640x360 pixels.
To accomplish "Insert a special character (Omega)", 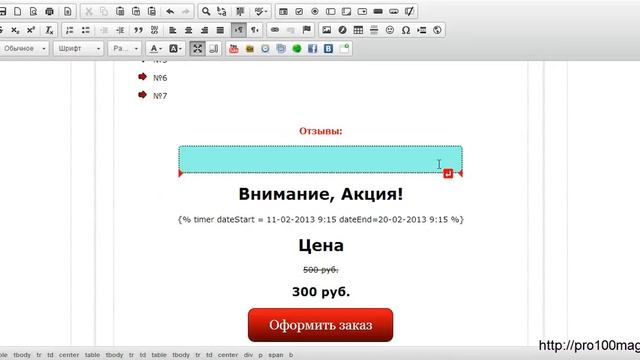I will point(406,30).
